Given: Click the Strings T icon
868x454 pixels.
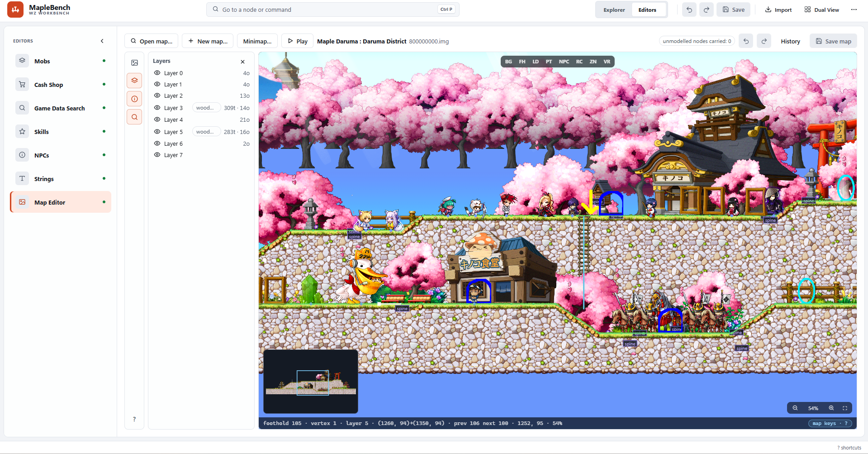Looking at the screenshot, I should (x=22, y=178).
